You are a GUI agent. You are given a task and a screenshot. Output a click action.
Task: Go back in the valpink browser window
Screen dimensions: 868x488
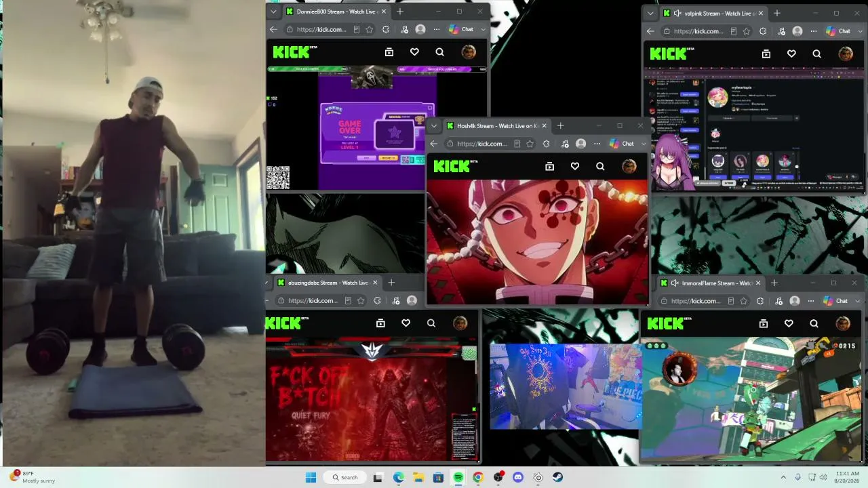650,31
